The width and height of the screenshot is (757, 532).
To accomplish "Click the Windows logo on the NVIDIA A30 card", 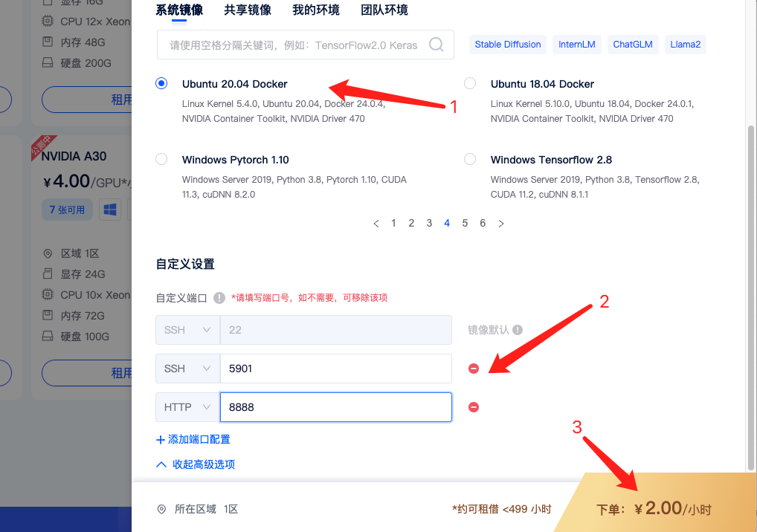I will [x=109, y=210].
